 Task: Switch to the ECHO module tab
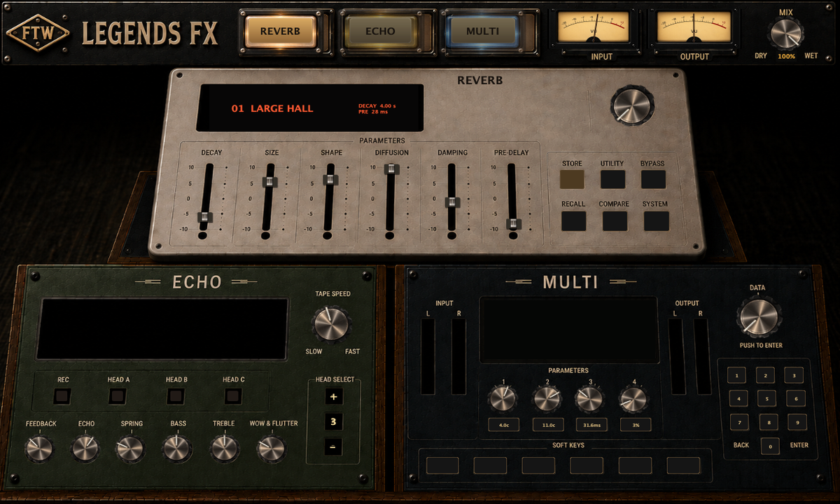point(380,31)
